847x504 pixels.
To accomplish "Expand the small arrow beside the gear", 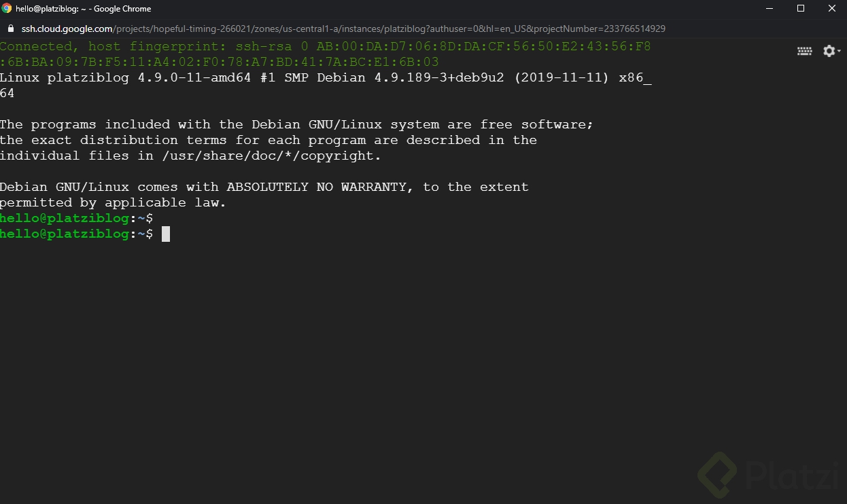I will pyautogui.click(x=839, y=52).
